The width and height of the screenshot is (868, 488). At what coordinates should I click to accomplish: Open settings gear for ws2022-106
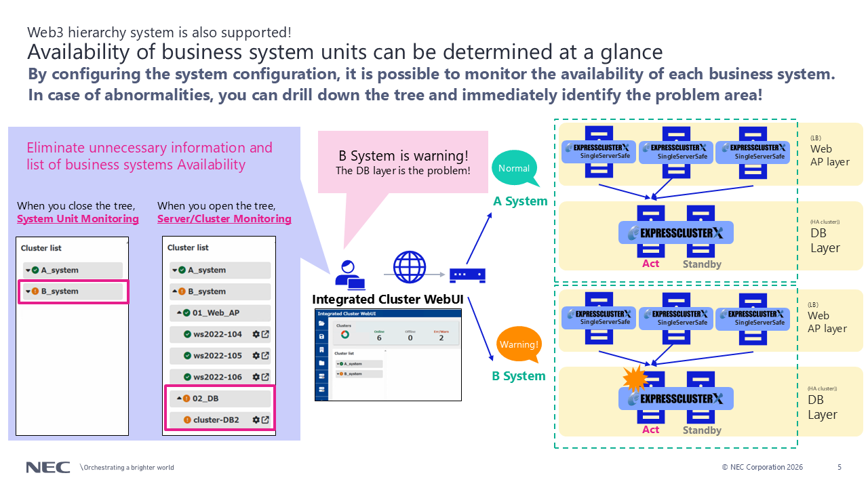point(256,376)
